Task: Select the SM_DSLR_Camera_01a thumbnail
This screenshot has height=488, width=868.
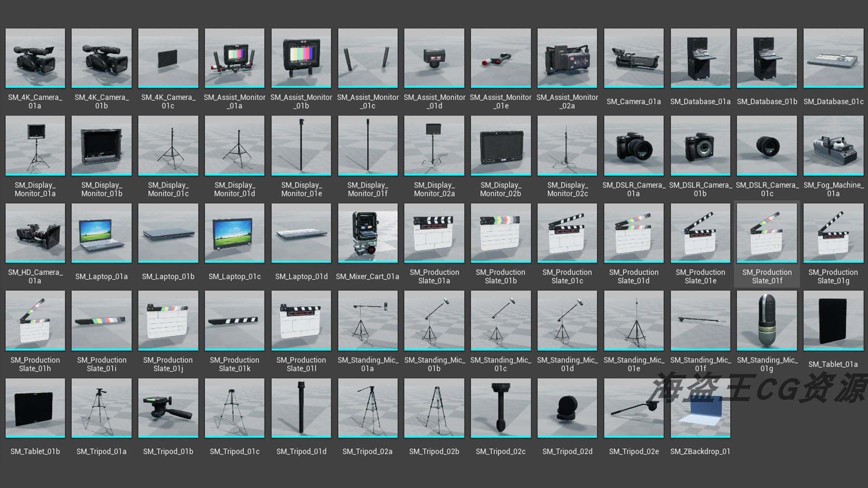Action: [x=634, y=145]
